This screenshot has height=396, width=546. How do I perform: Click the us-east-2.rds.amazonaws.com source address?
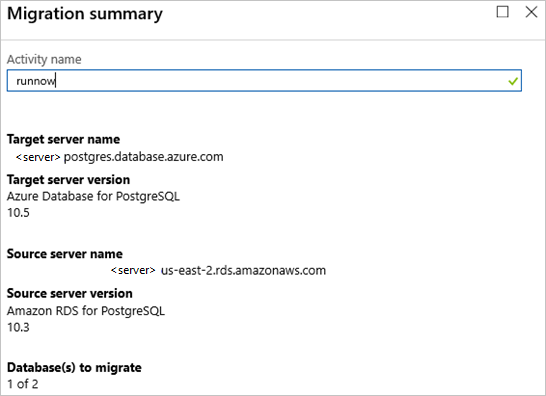pos(243,271)
